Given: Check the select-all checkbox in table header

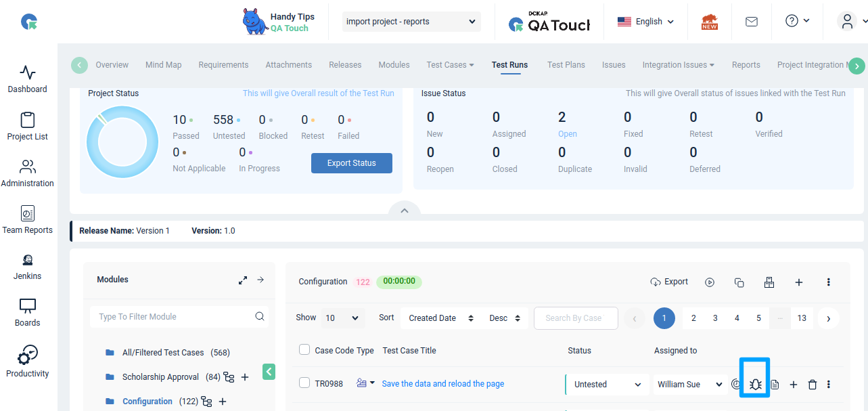Looking at the screenshot, I should [304, 350].
